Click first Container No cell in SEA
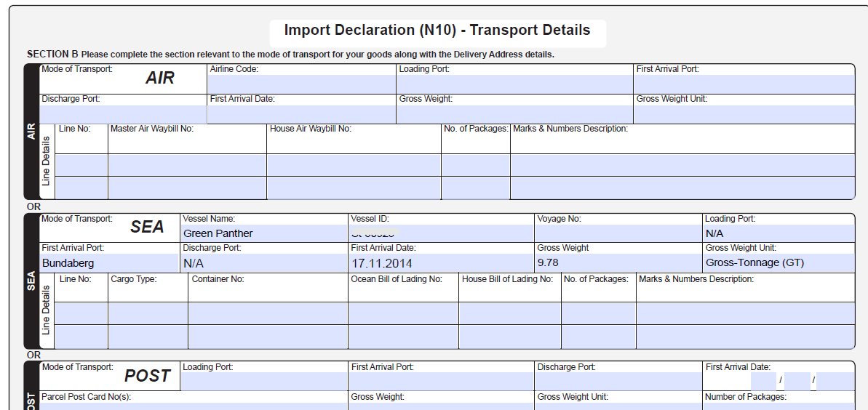Viewport: 868px width, 410px height. pyautogui.click(x=268, y=313)
